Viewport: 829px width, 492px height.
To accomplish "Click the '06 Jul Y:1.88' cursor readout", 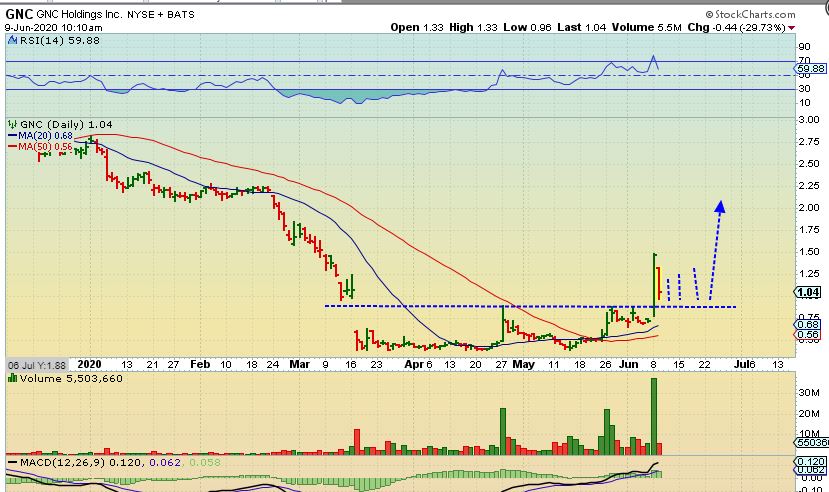I will pyautogui.click(x=37, y=365).
